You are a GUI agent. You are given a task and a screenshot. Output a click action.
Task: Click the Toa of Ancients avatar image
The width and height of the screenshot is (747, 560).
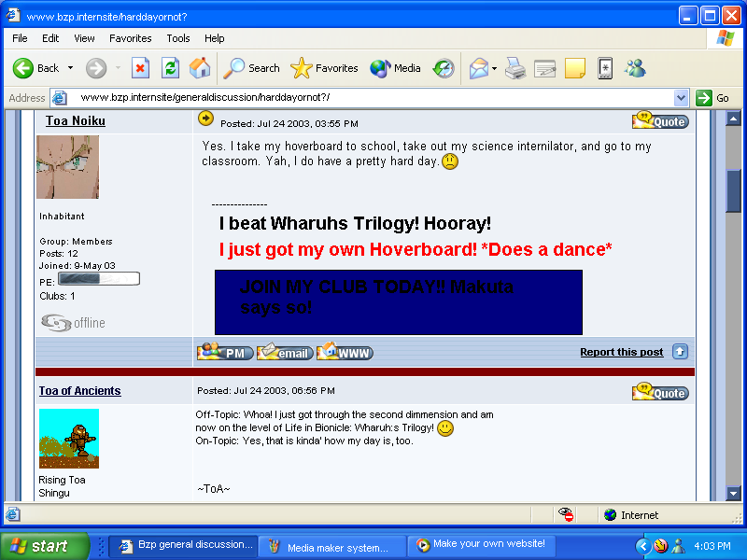point(69,439)
